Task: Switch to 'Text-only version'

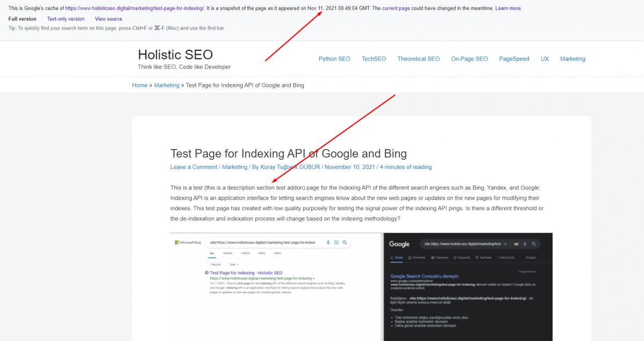Action: (65, 19)
